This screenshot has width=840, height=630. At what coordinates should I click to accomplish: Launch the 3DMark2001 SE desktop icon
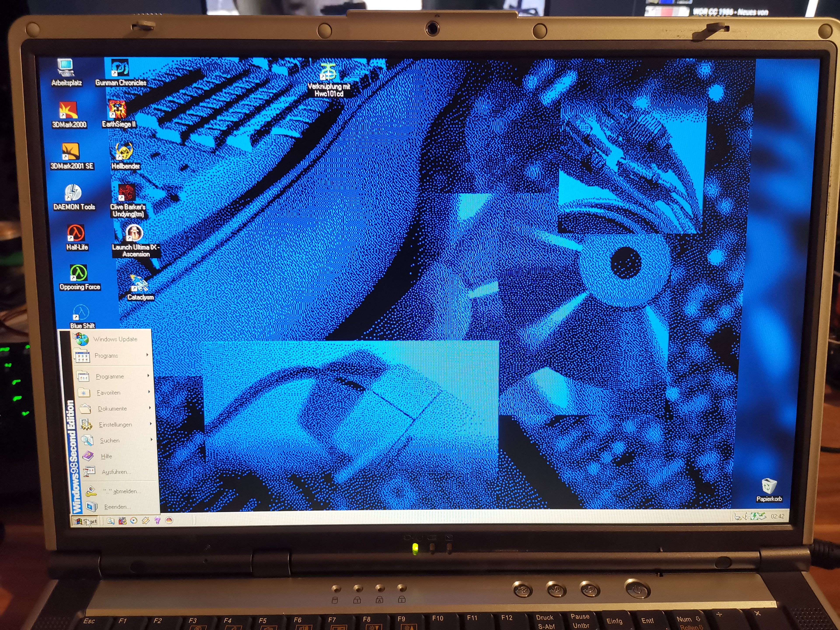(x=71, y=152)
